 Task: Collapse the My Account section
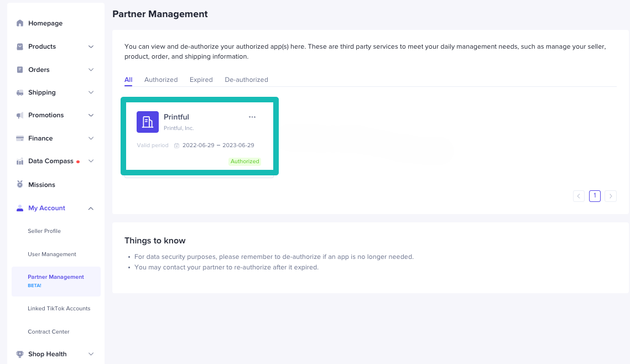point(91,208)
